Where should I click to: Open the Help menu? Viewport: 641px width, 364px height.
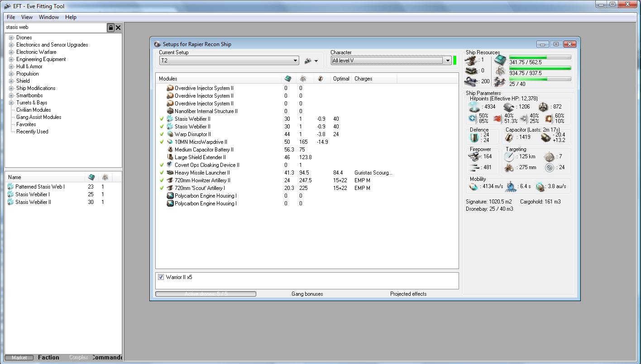(71, 17)
